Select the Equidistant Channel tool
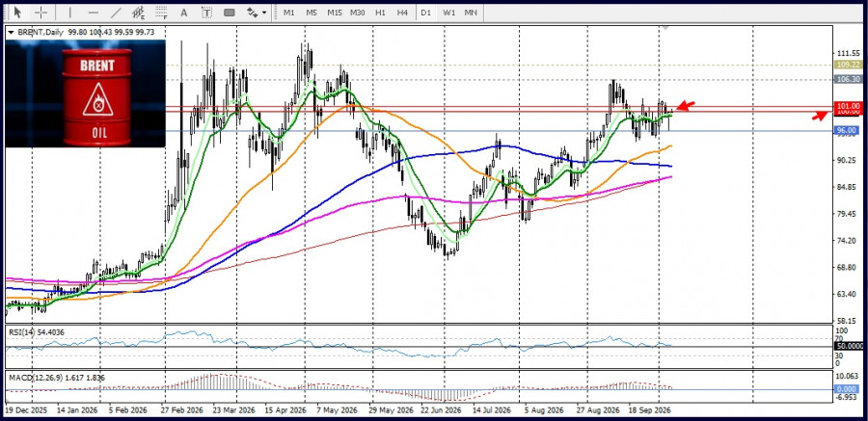Image resolution: width=868 pixels, height=421 pixels. 138,13
